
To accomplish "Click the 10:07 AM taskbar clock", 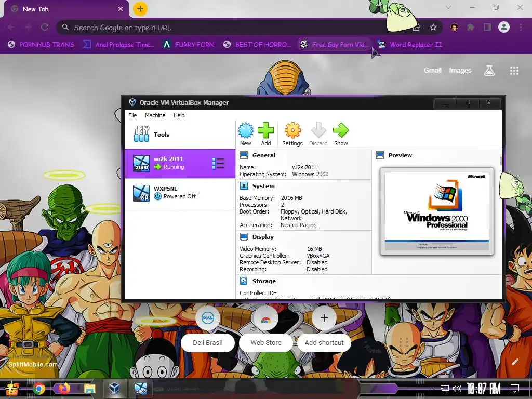I will pos(484,389).
